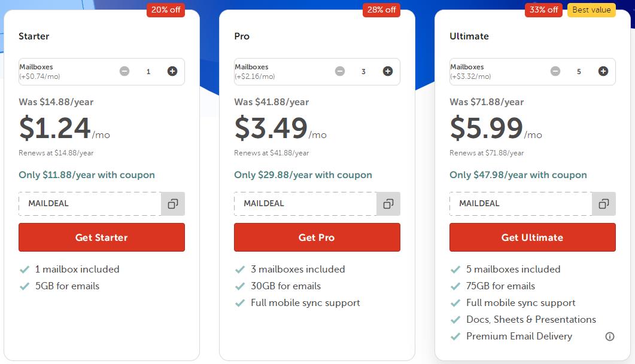Click the 33% off badge
Viewport: 635px width, 364px height.
pyautogui.click(x=543, y=10)
